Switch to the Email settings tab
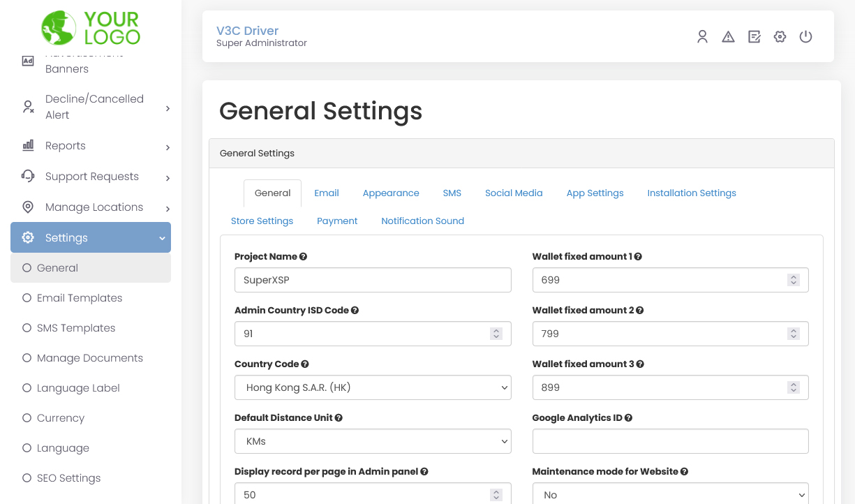 pos(326,193)
